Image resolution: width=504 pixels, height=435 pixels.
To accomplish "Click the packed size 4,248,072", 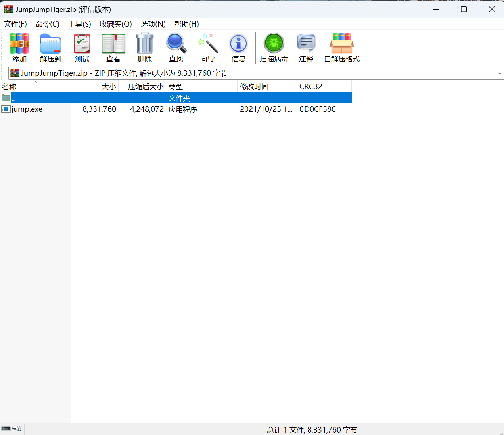I will 147,109.
